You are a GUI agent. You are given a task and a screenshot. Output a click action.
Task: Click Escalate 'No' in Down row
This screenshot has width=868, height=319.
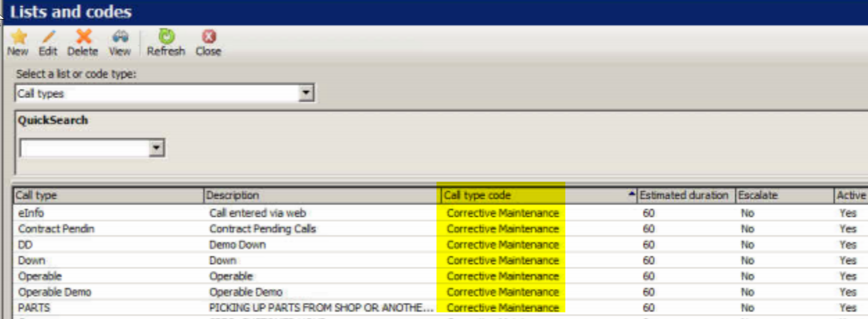tap(747, 261)
